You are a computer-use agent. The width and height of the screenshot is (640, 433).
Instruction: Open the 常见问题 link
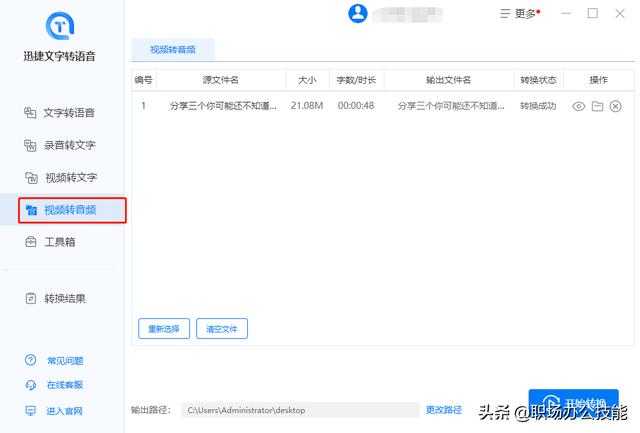coord(65,361)
